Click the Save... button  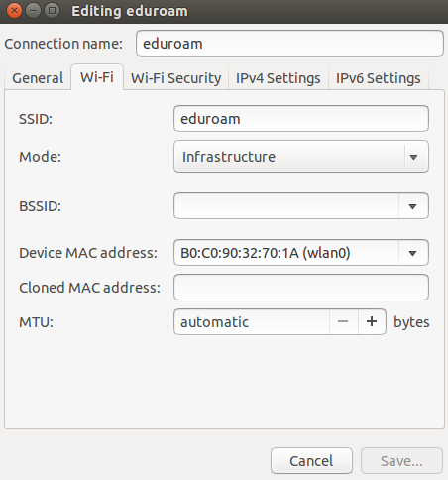coord(401,461)
